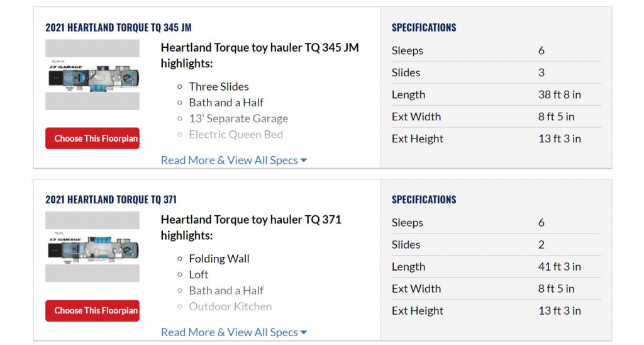644x345 pixels.
Task: Select the 38 ft 8 in length value
Action: [559, 94]
